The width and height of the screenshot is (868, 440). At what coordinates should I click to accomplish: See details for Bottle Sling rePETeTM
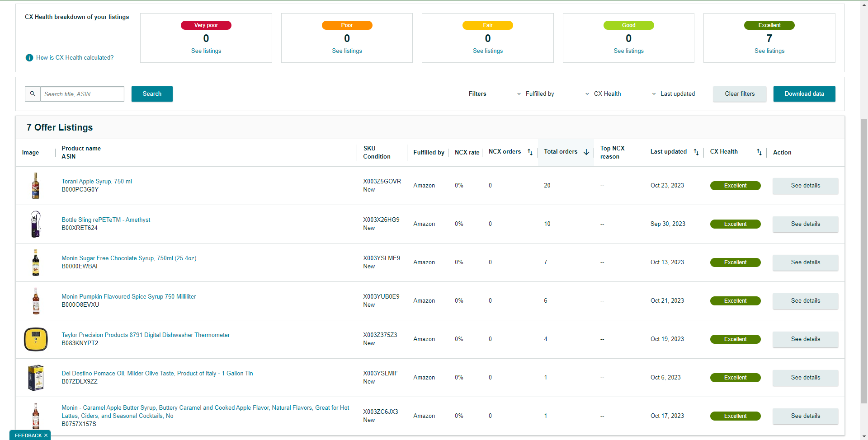click(x=805, y=224)
